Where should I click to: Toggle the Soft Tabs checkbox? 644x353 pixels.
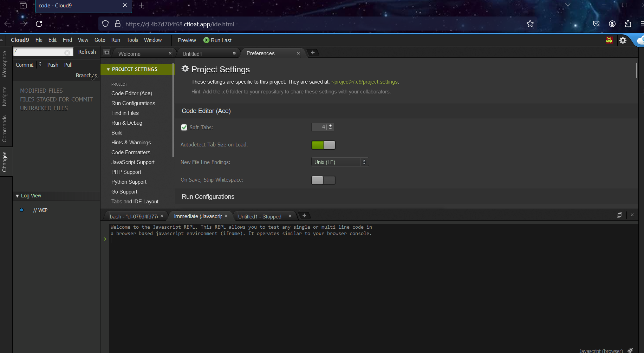(184, 127)
